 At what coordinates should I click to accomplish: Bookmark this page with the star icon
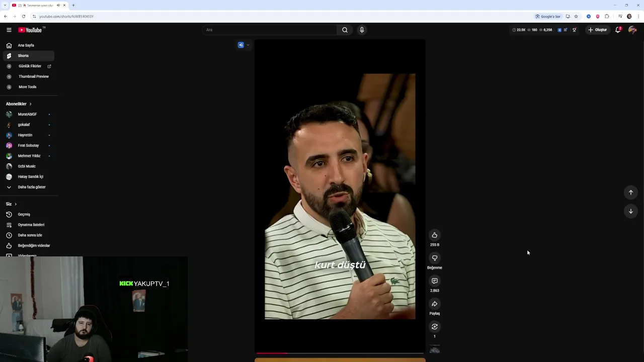point(576,16)
